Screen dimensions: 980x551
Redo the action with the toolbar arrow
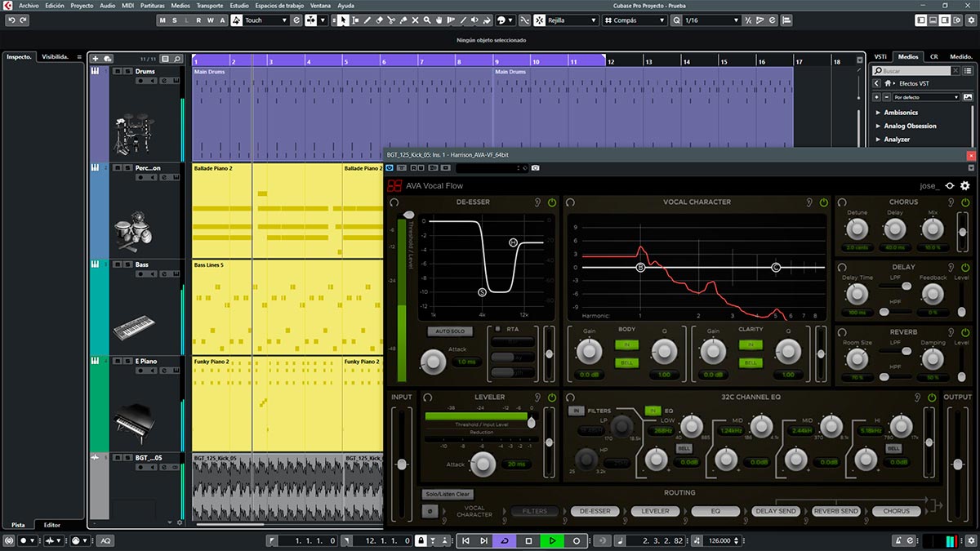(x=24, y=20)
